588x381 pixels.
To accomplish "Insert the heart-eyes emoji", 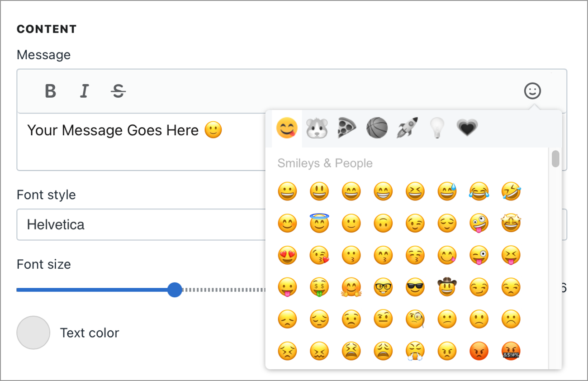I will (287, 255).
